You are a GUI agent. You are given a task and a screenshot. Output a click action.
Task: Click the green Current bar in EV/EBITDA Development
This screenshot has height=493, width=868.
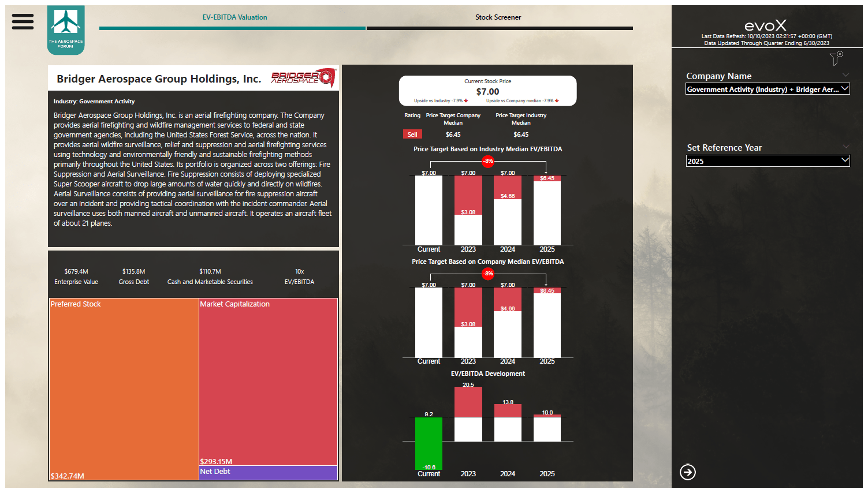[x=429, y=443]
